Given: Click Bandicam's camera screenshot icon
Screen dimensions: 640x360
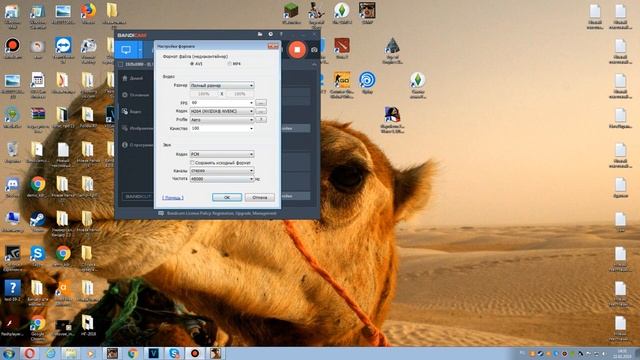Looking at the screenshot, I should (314, 50).
